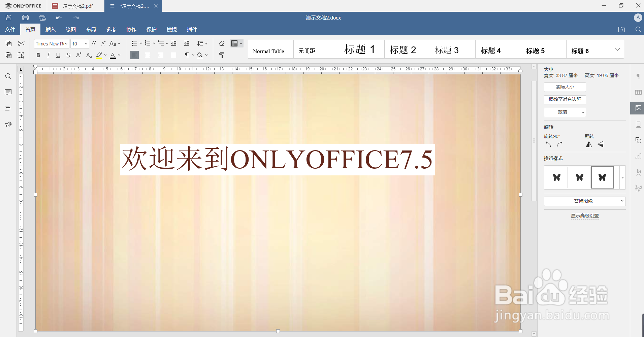Open 显示高级设置 link
Image resolution: width=644 pixels, height=337 pixels.
(585, 216)
